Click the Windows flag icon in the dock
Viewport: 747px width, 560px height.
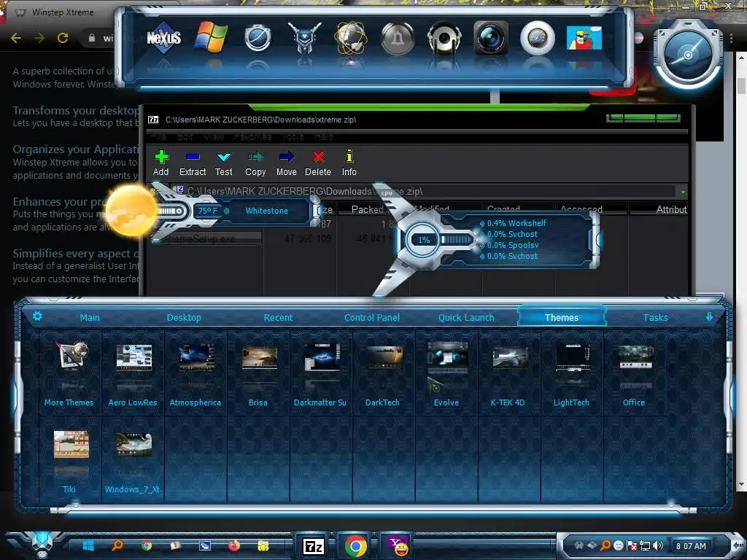(x=211, y=37)
